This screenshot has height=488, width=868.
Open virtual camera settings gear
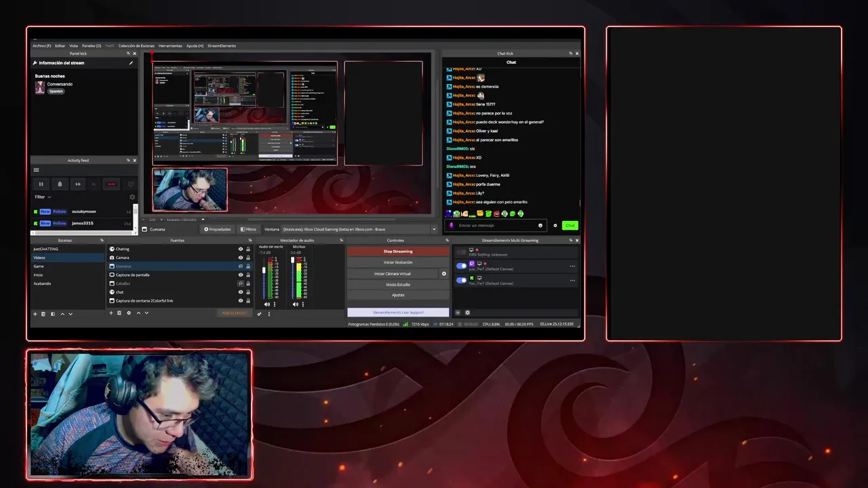pyautogui.click(x=444, y=274)
